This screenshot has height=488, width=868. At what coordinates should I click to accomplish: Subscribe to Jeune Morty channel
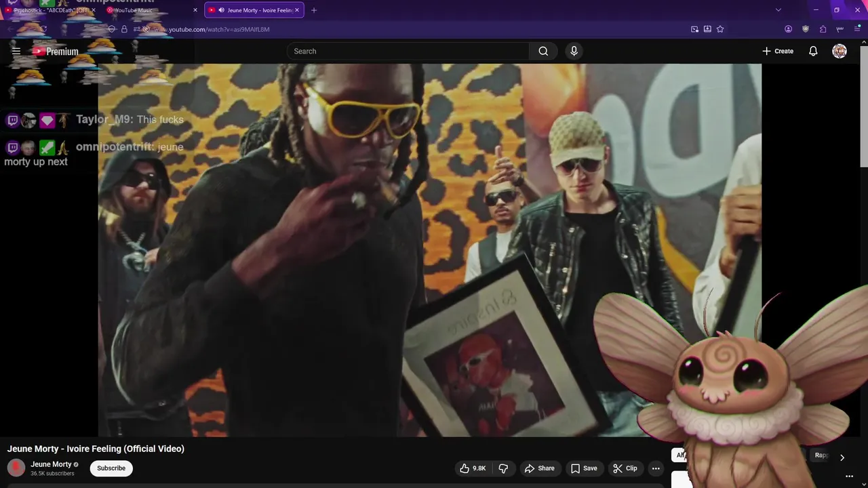tap(111, 468)
